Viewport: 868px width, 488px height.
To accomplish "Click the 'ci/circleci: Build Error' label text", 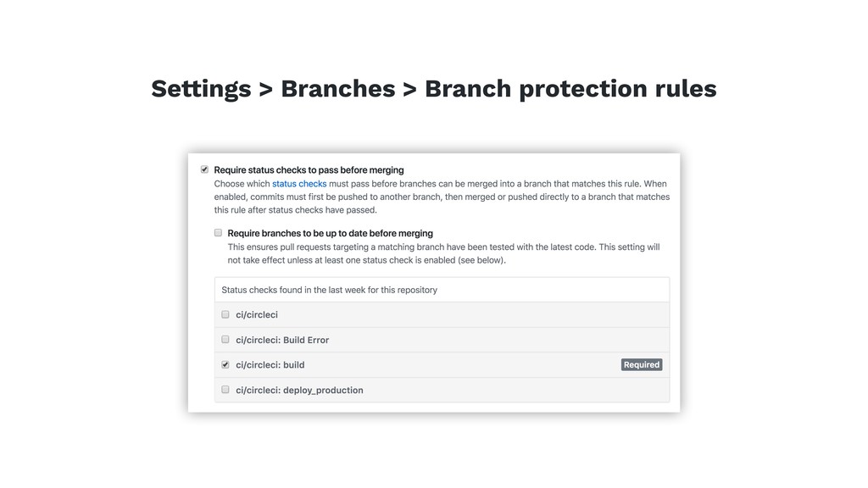I will point(282,340).
